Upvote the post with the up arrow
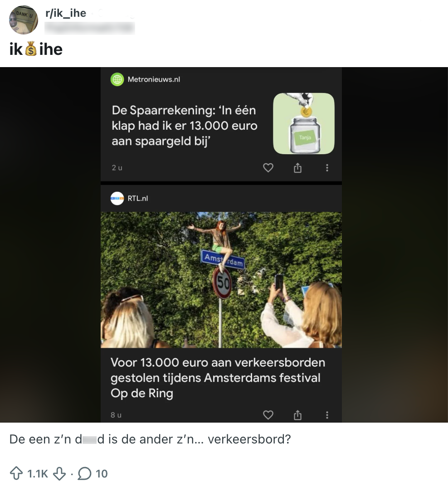The height and width of the screenshot is (487, 448). pos(16,473)
